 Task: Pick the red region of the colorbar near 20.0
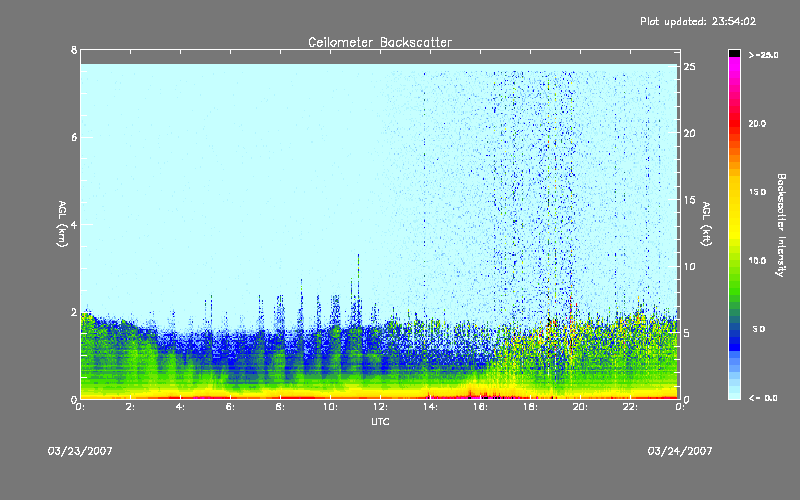pos(734,123)
